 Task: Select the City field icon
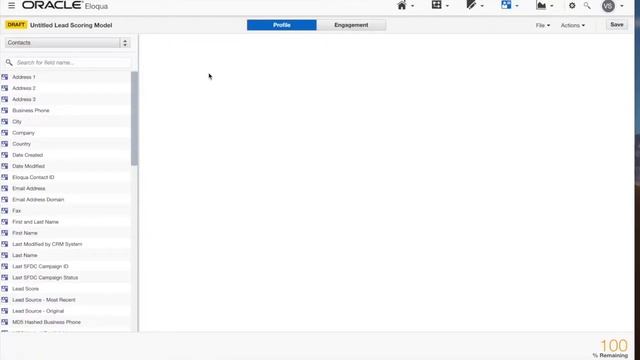5,121
